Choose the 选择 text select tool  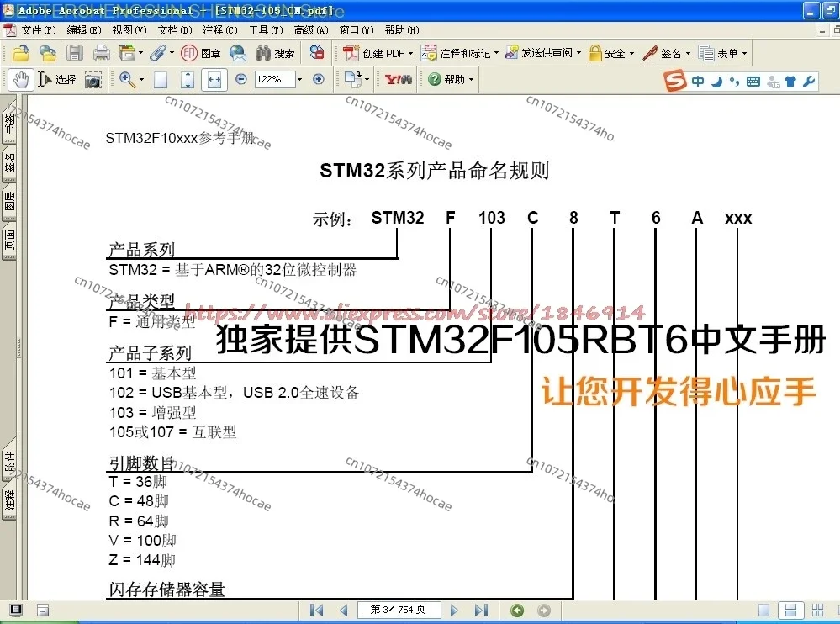(57, 80)
